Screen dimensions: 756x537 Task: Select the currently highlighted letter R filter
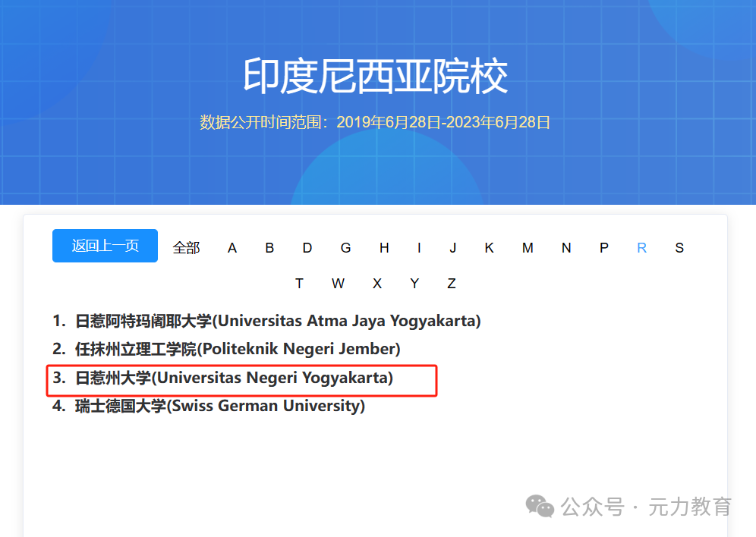coord(641,247)
